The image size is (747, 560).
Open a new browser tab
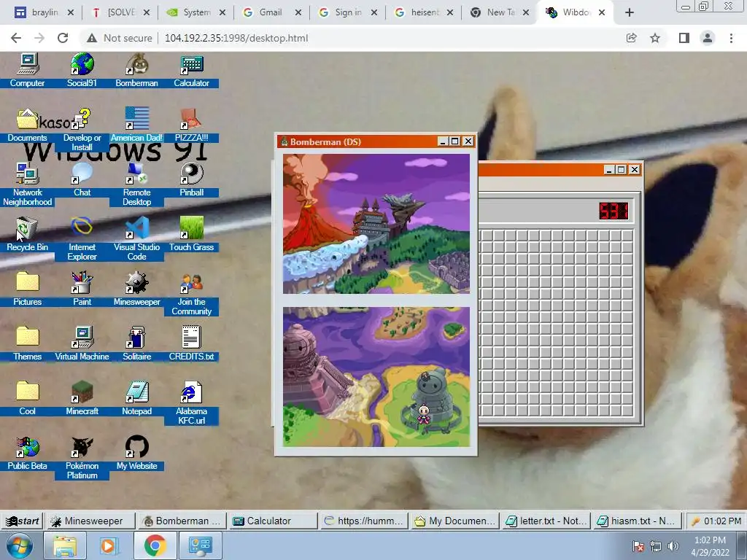coord(630,12)
